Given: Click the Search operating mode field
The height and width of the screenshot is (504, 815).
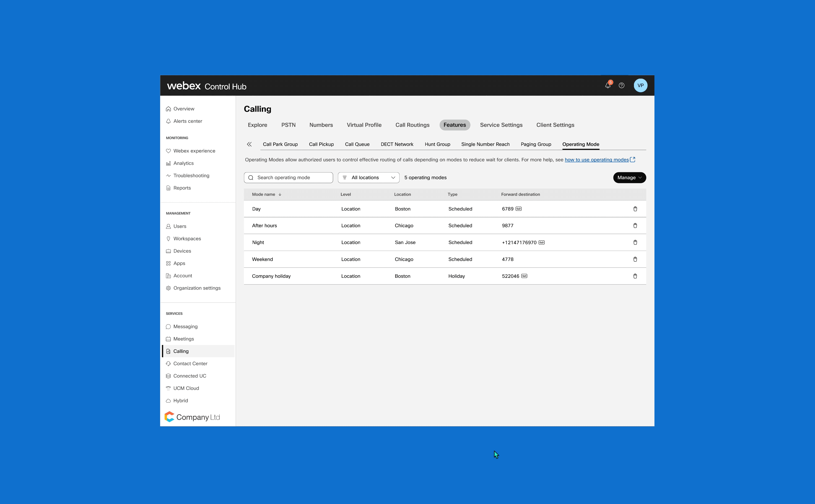Looking at the screenshot, I should click(x=288, y=177).
